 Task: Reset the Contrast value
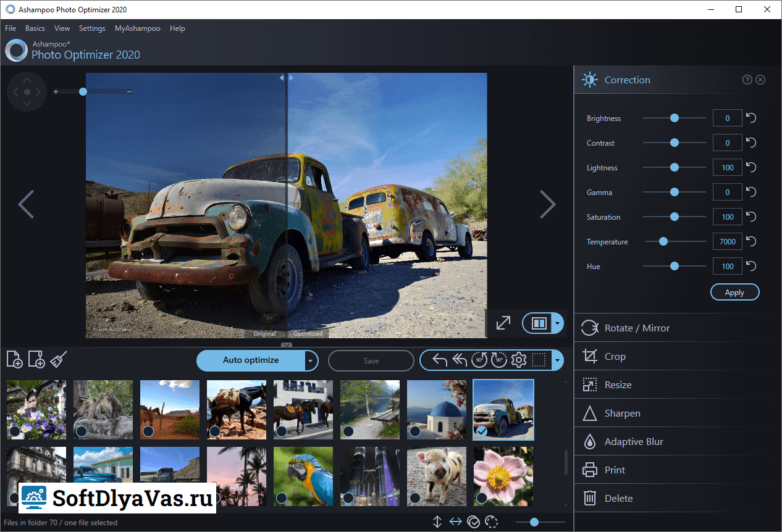click(751, 143)
